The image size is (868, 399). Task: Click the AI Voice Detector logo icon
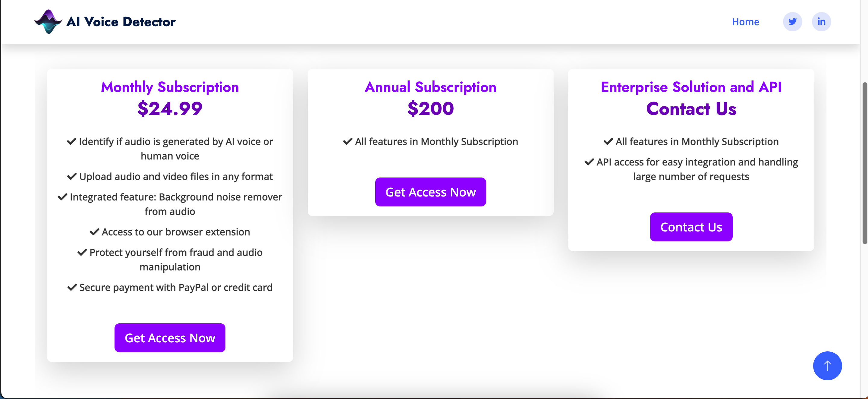pos(48,20)
